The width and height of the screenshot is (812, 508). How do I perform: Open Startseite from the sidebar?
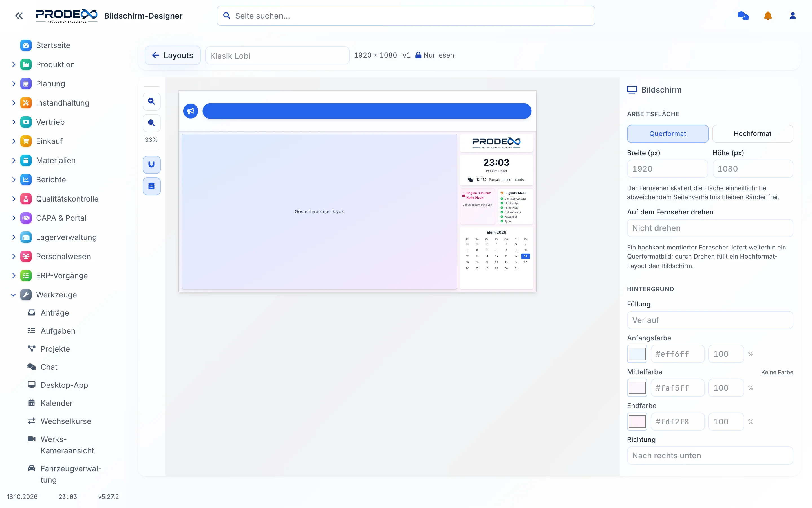[53, 45]
